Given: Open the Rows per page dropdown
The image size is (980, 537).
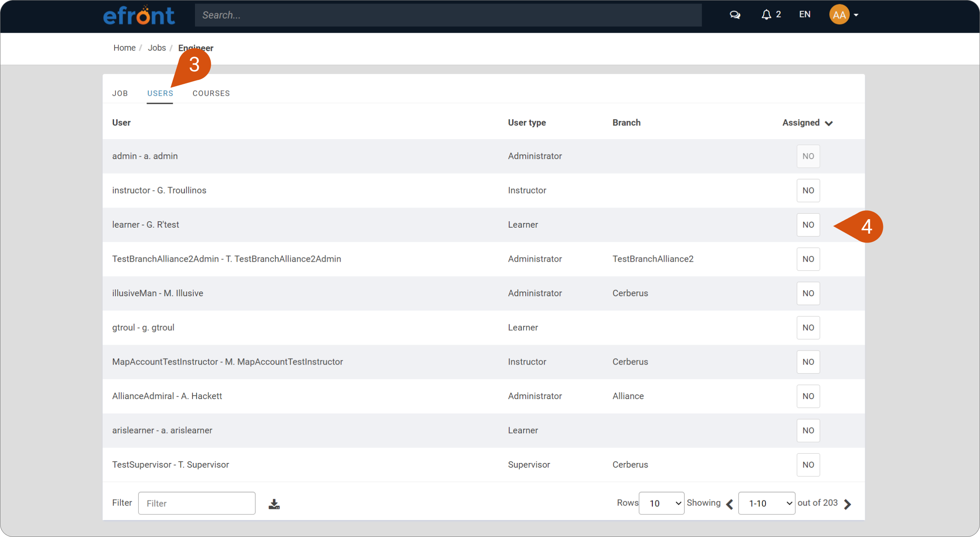Looking at the screenshot, I should (x=662, y=503).
